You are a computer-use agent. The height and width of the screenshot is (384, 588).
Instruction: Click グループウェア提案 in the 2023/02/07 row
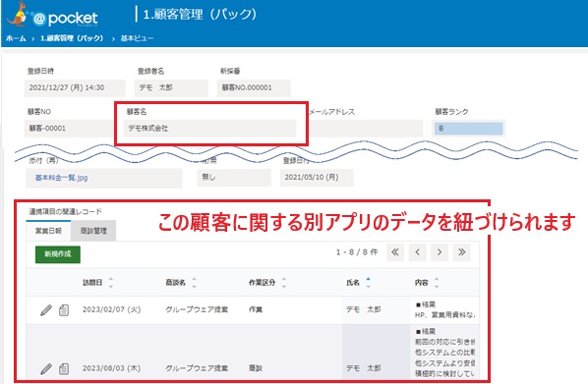coord(197,309)
